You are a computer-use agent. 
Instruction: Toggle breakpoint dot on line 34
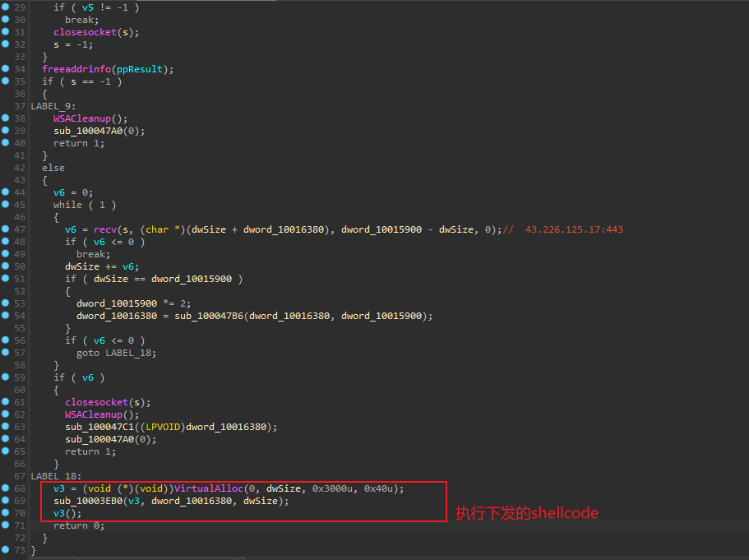5,68
